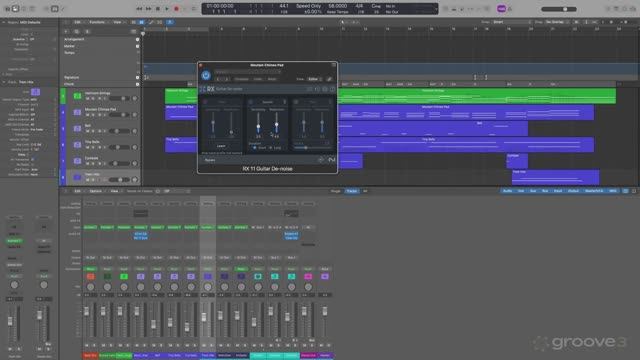Viewport: 640px width, 360px height.
Task: Click the Mountain Chimes Pad track icon
Action: (x=77, y=112)
